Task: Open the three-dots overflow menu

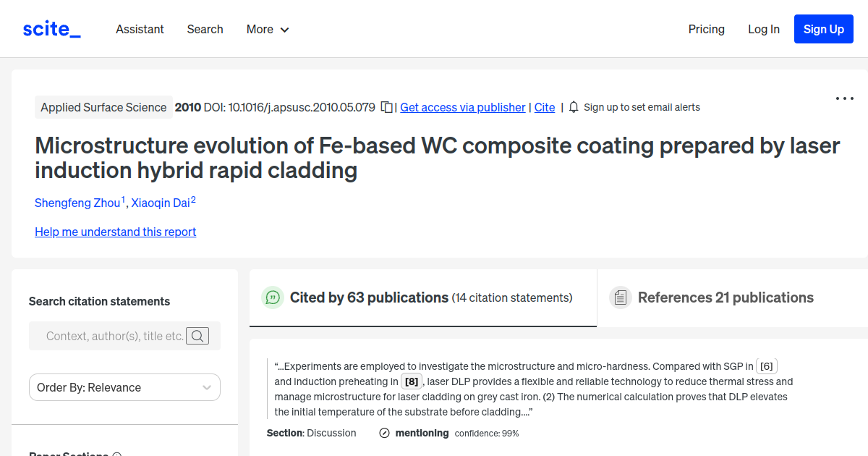Action: [x=844, y=98]
